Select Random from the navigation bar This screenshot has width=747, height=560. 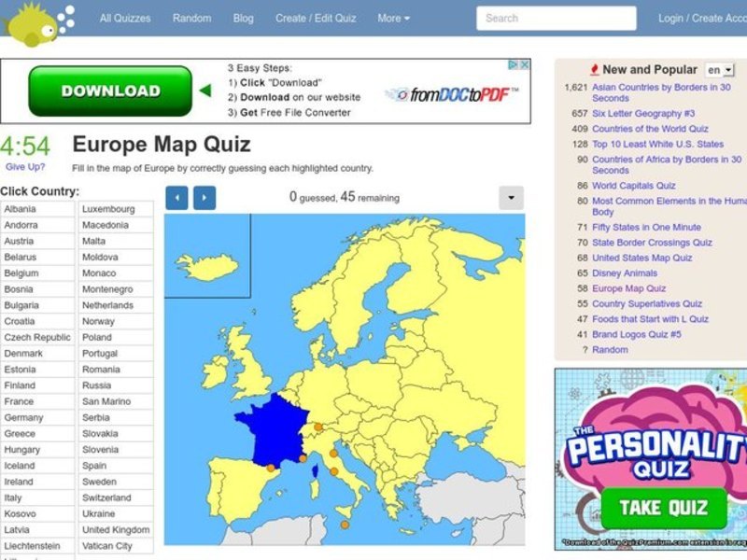pos(191,18)
